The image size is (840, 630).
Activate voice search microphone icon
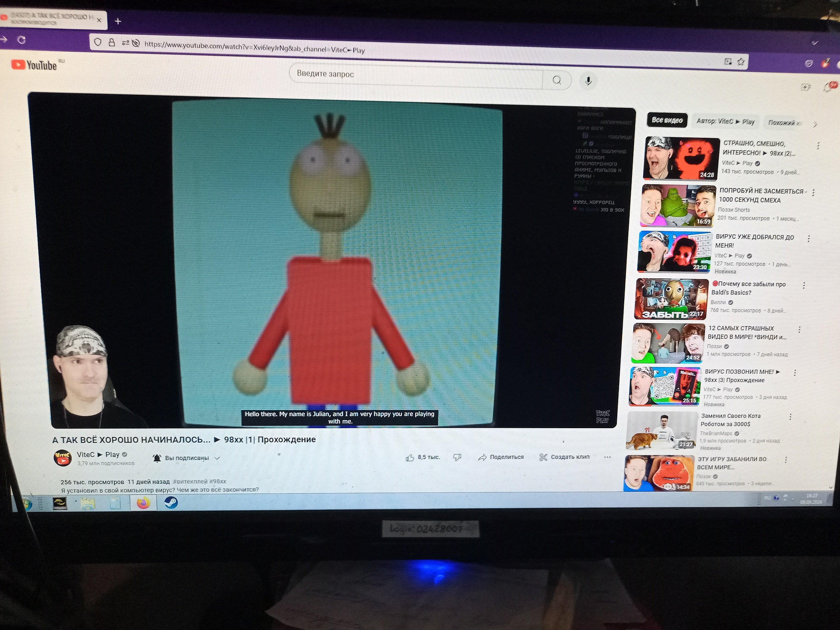pos(588,81)
